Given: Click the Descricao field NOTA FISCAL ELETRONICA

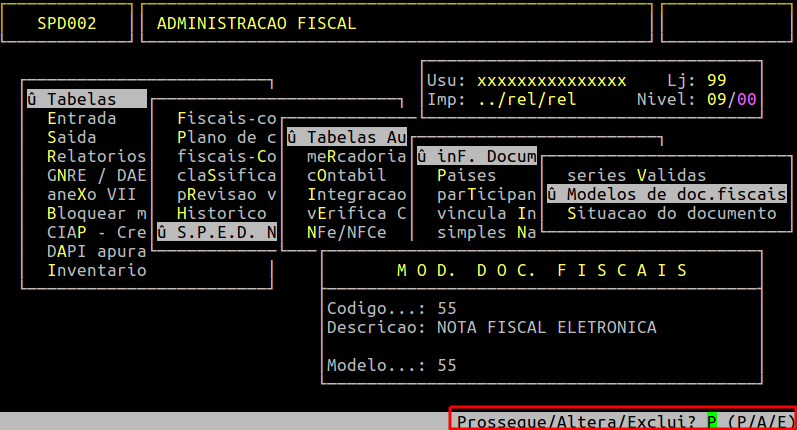Looking at the screenshot, I should [x=546, y=327].
